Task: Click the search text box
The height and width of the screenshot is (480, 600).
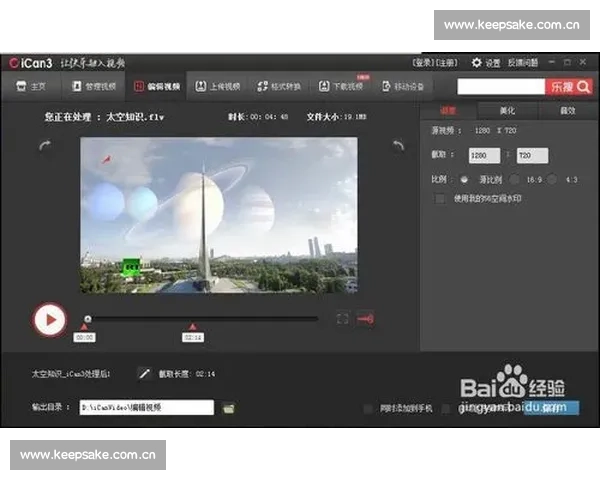Action: tap(501, 87)
